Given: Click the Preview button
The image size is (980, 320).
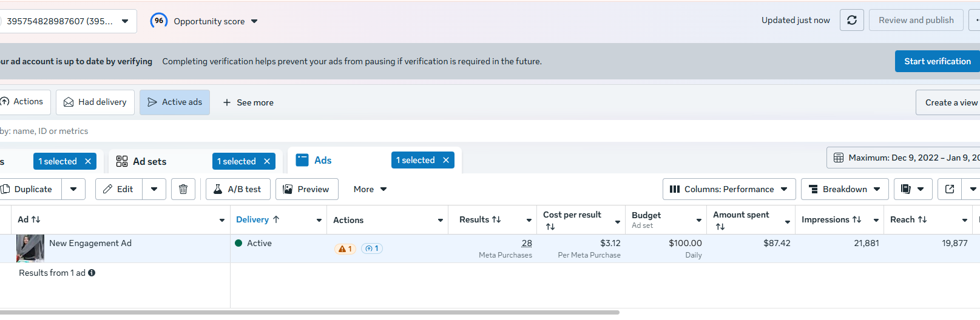Looking at the screenshot, I should click(x=306, y=189).
